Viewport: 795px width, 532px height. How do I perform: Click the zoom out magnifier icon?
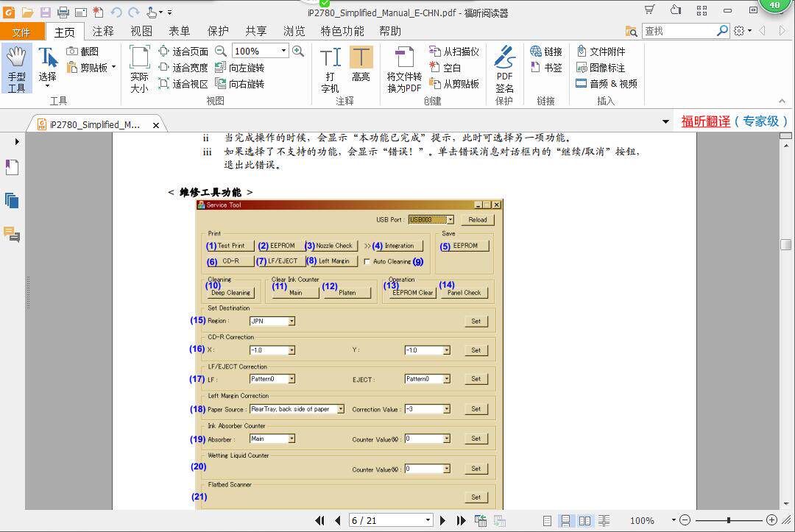[221, 52]
